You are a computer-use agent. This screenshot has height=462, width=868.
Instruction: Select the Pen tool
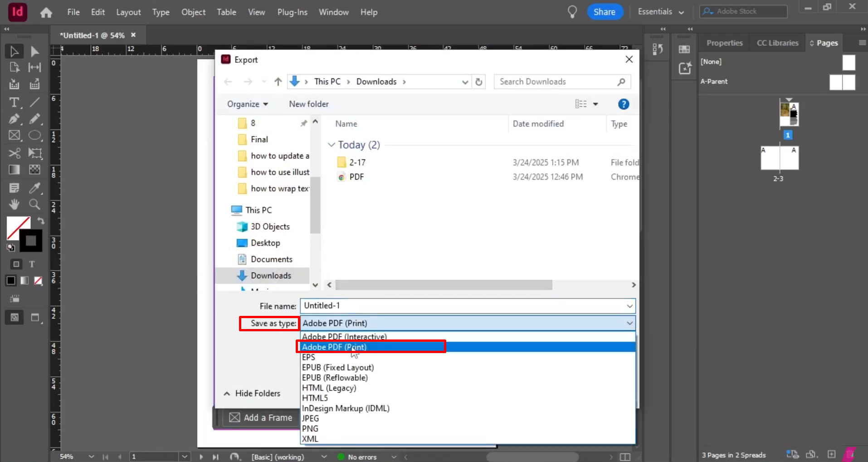pyautogui.click(x=14, y=119)
